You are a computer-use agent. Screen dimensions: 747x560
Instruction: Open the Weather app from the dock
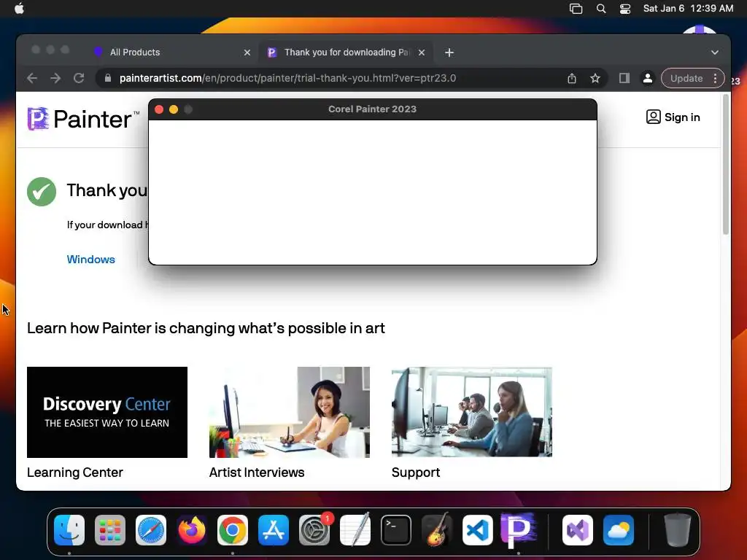point(619,530)
